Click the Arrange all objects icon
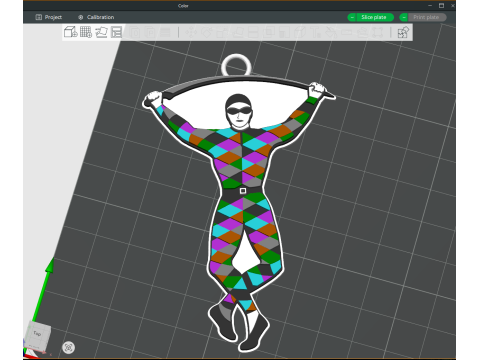This screenshot has height=360, width=480. [116, 32]
